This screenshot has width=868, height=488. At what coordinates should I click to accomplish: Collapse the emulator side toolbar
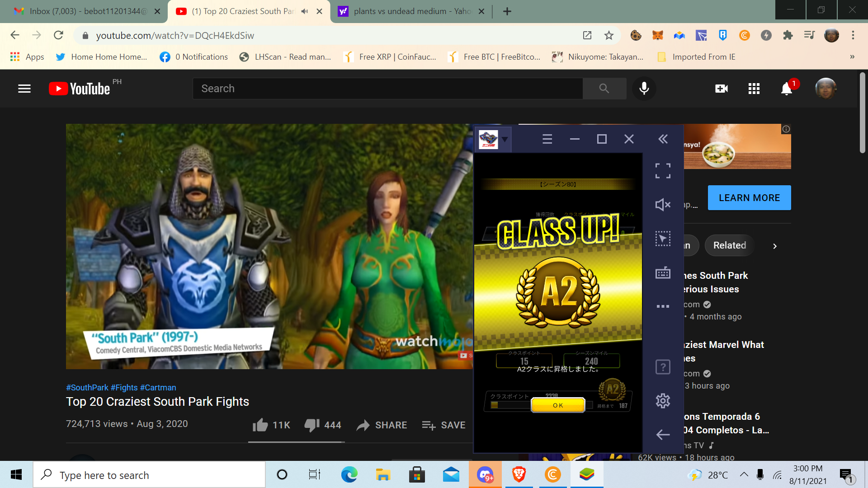coord(663,139)
